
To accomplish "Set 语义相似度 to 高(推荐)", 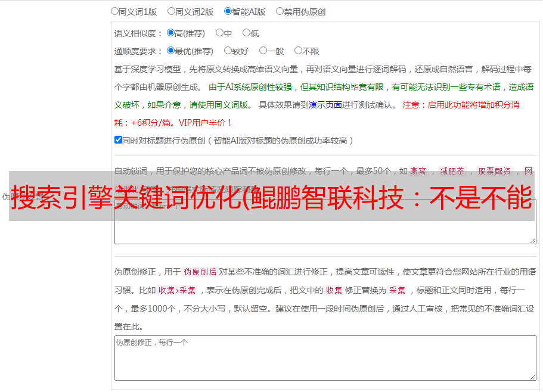I will [170, 33].
